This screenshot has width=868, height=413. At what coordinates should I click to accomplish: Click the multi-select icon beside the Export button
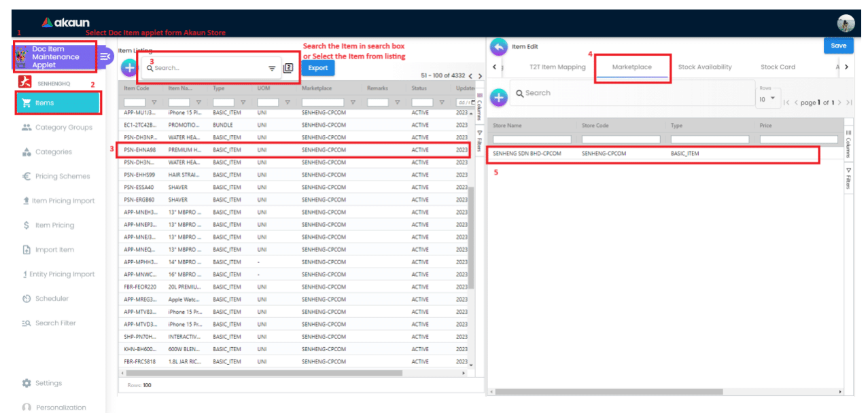pos(288,68)
